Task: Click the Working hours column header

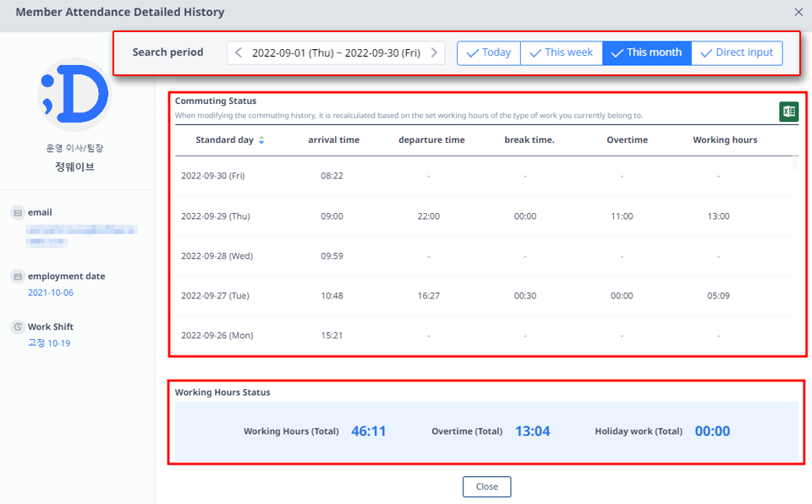Action: pos(725,140)
